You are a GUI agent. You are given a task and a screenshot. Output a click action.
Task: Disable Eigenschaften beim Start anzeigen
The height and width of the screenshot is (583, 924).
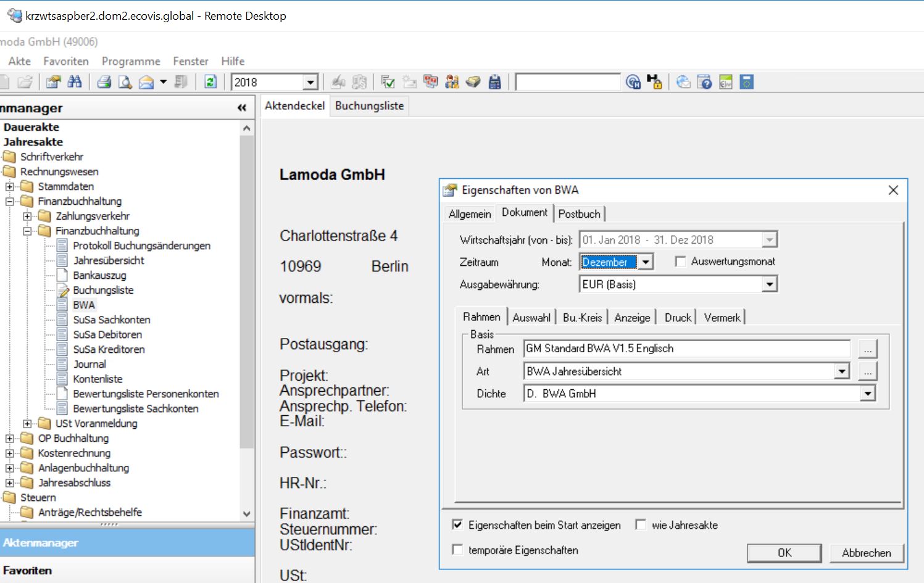point(457,524)
